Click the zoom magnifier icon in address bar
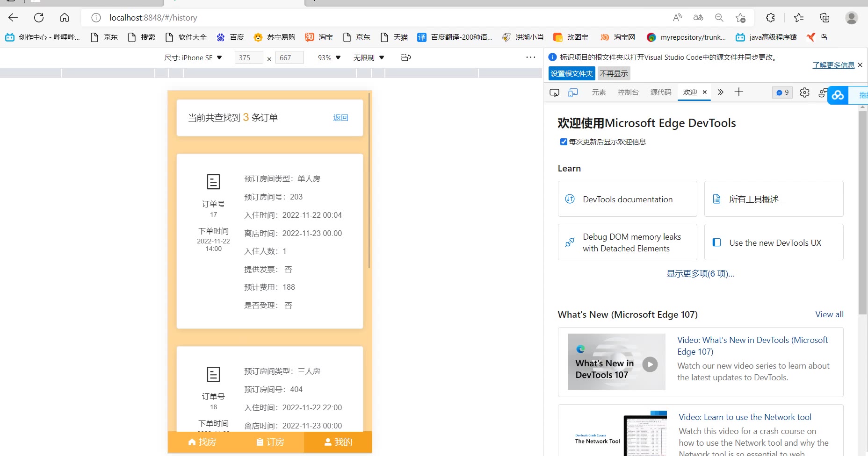Viewport: 868px width, 456px height. click(719, 18)
